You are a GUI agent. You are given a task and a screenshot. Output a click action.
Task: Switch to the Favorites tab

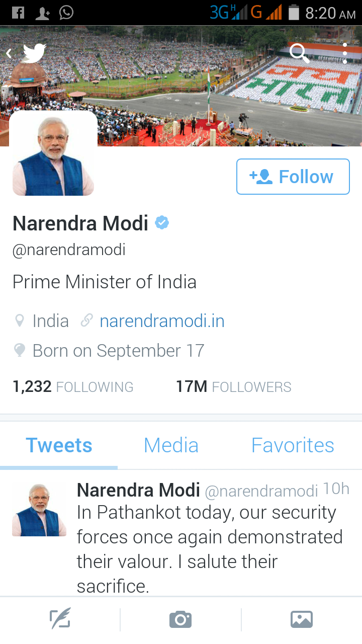(293, 445)
